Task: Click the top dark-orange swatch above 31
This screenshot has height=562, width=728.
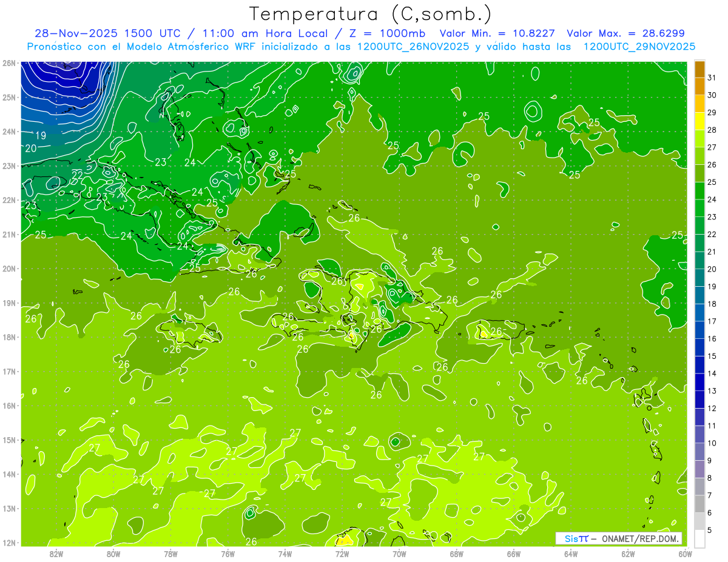Action: (699, 69)
